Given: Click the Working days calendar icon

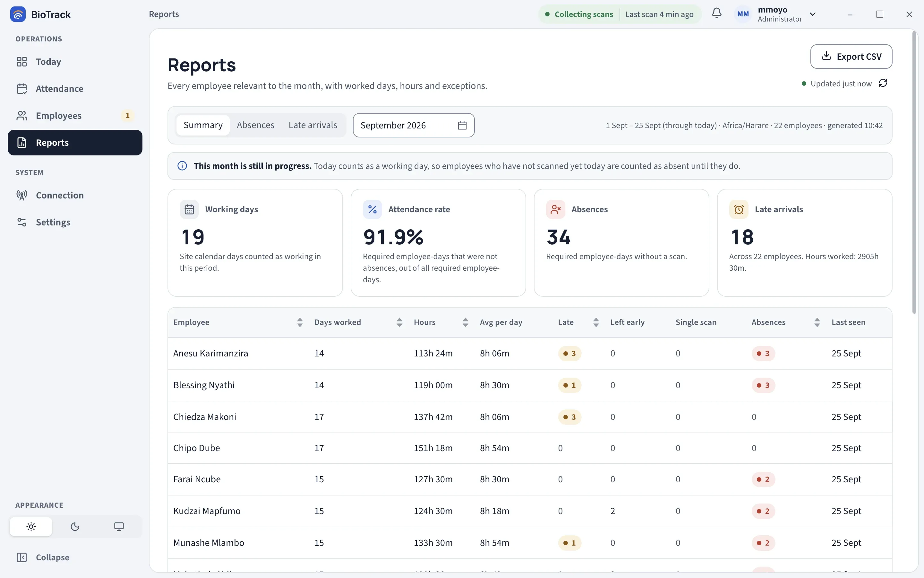Looking at the screenshot, I should 189,209.
